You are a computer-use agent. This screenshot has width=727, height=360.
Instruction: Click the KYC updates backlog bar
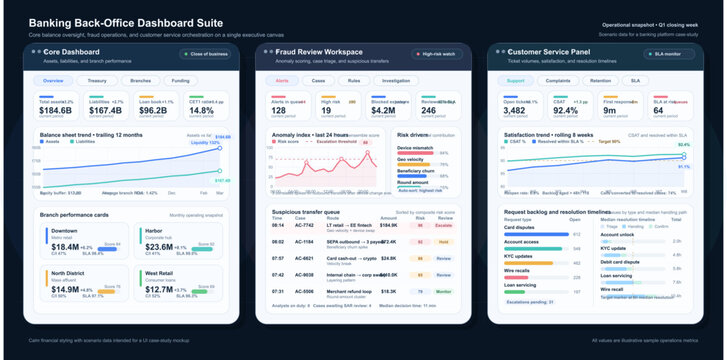click(529, 264)
